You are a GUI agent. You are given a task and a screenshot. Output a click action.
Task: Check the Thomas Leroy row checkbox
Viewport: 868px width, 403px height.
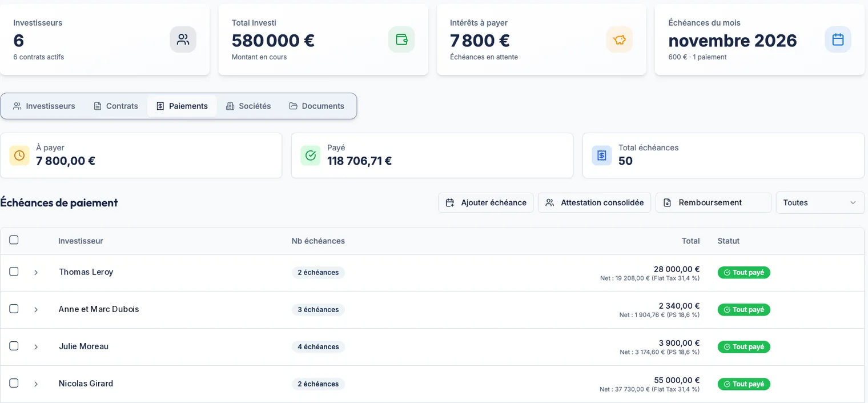[x=14, y=272]
